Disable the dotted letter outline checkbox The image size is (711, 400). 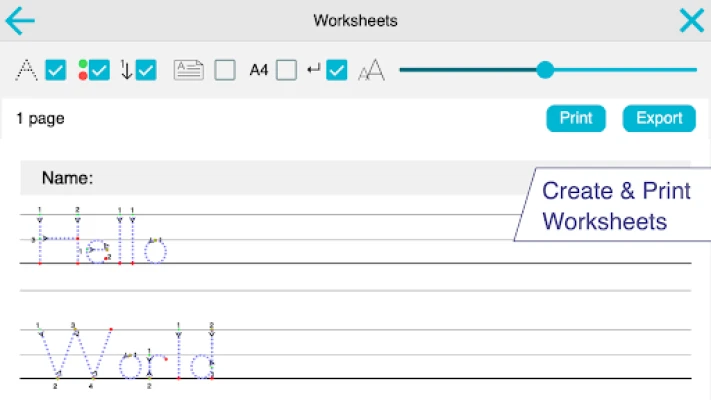56,70
